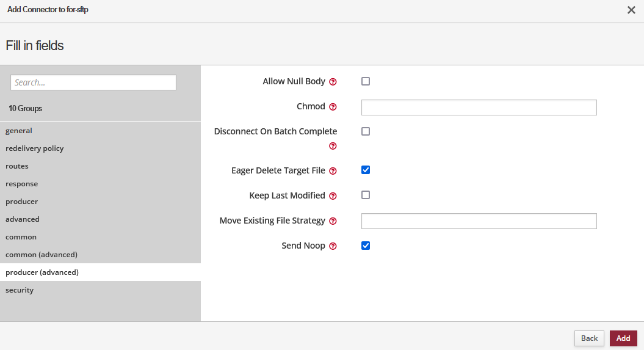Click help icon for Eager Delete Target File
Screen dimensions: 644x350
333,171
